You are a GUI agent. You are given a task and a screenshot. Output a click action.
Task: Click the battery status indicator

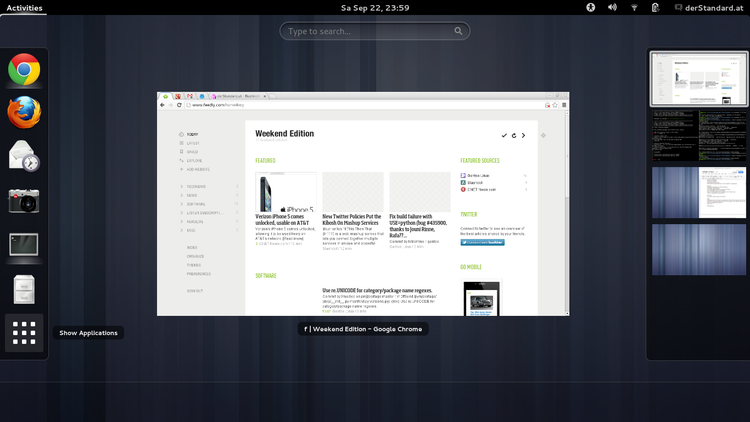coord(655,7)
